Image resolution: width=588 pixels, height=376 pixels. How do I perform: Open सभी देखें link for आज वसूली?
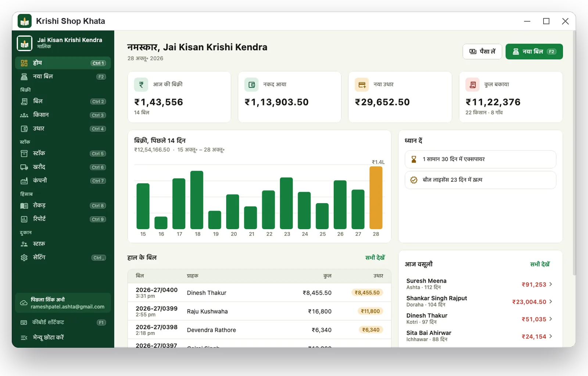pyautogui.click(x=539, y=264)
